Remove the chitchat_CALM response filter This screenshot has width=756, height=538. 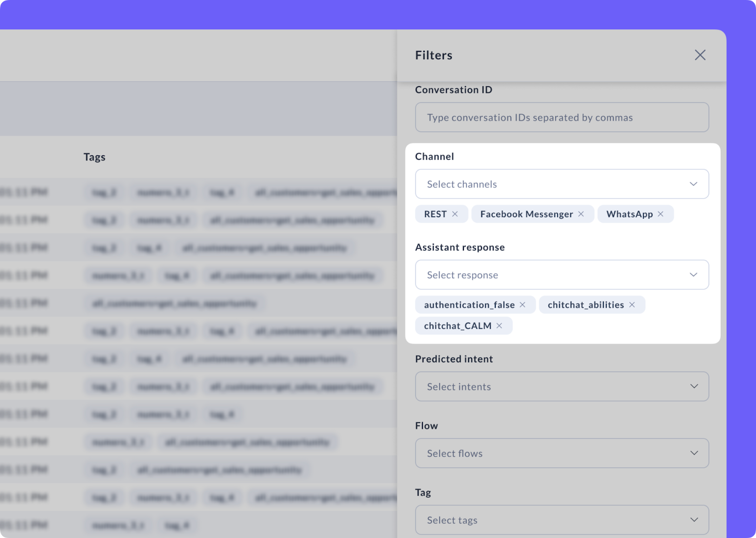499,326
